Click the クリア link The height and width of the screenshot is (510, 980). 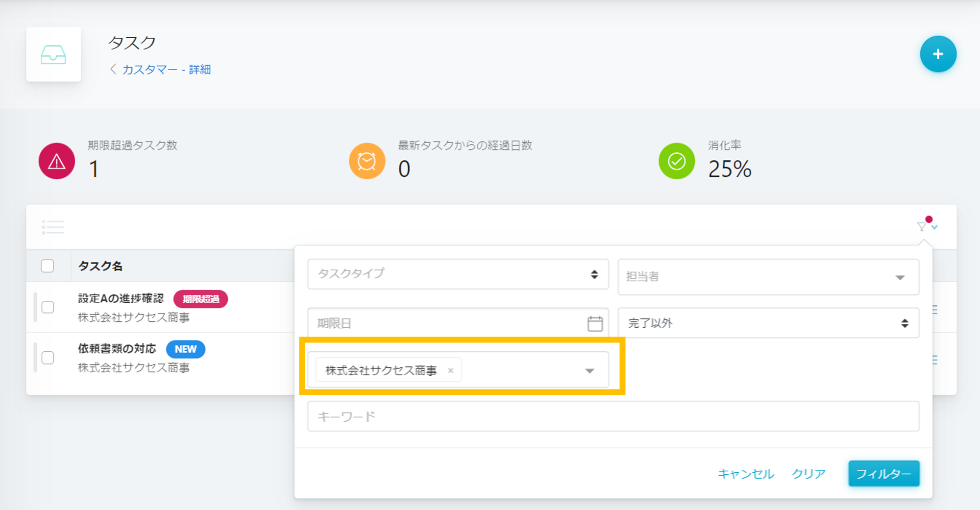(x=808, y=474)
